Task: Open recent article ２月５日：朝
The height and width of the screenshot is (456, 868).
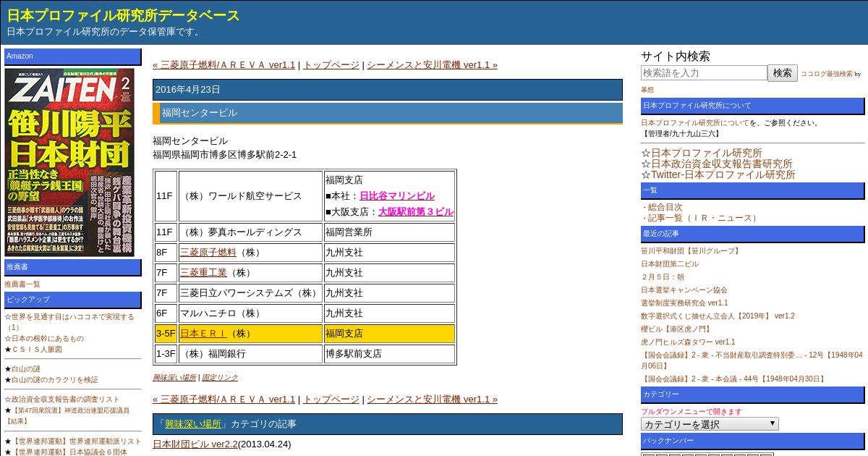Action: pyautogui.click(x=663, y=276)
